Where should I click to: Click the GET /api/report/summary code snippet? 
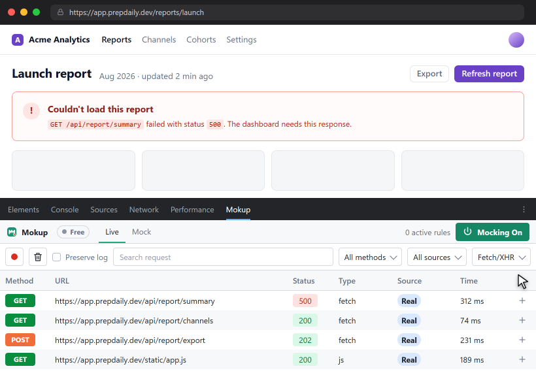(x=95, y=124)
